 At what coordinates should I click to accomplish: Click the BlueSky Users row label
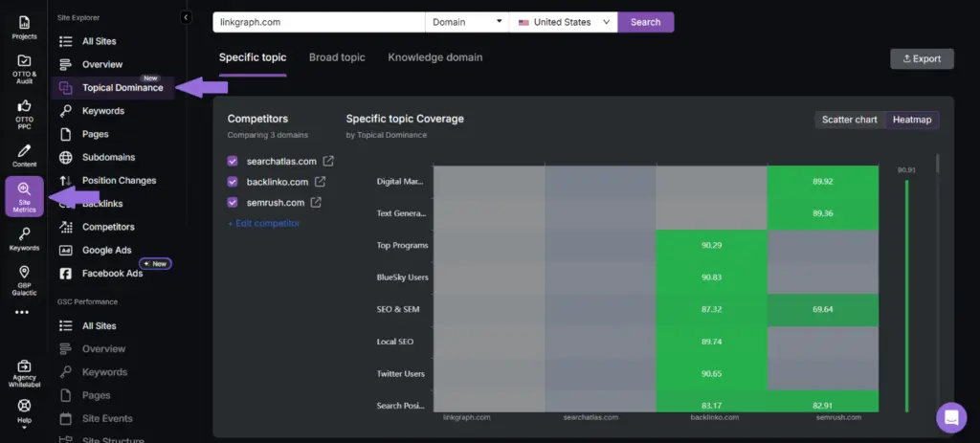point(403,277)
